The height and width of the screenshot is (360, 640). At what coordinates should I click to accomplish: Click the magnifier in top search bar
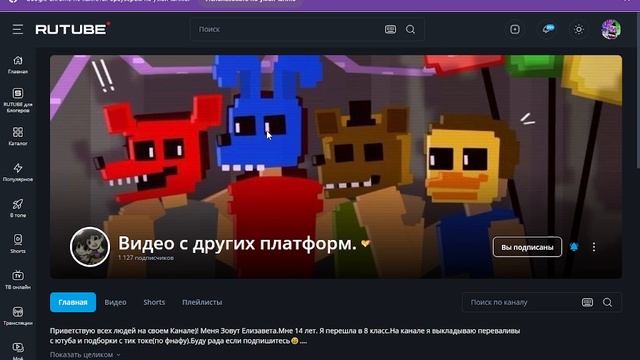point(411,29)
